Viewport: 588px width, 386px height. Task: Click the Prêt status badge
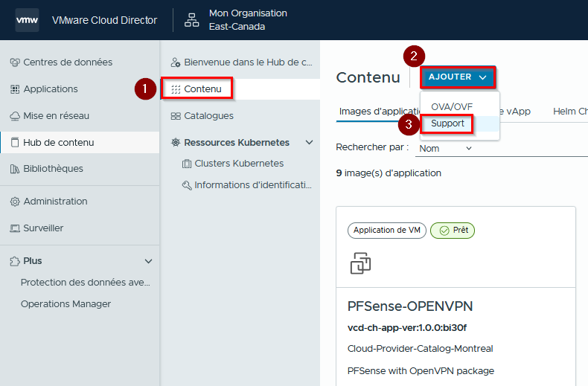pos(453,231)
